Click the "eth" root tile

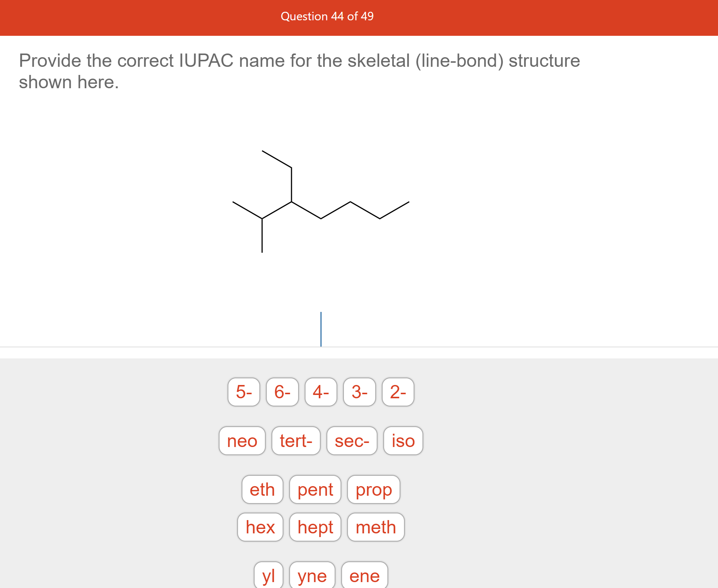[x=262, y=490]
